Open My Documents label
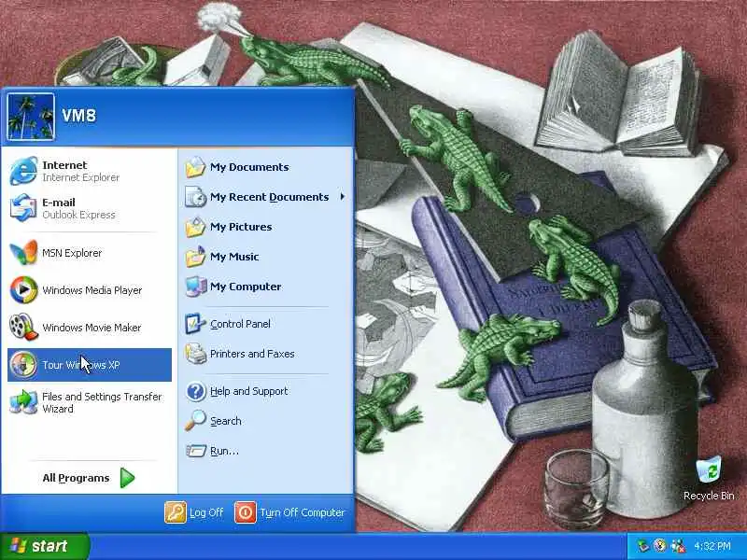Viewport: 747px width, 560px height. click(x=249, y=167)
